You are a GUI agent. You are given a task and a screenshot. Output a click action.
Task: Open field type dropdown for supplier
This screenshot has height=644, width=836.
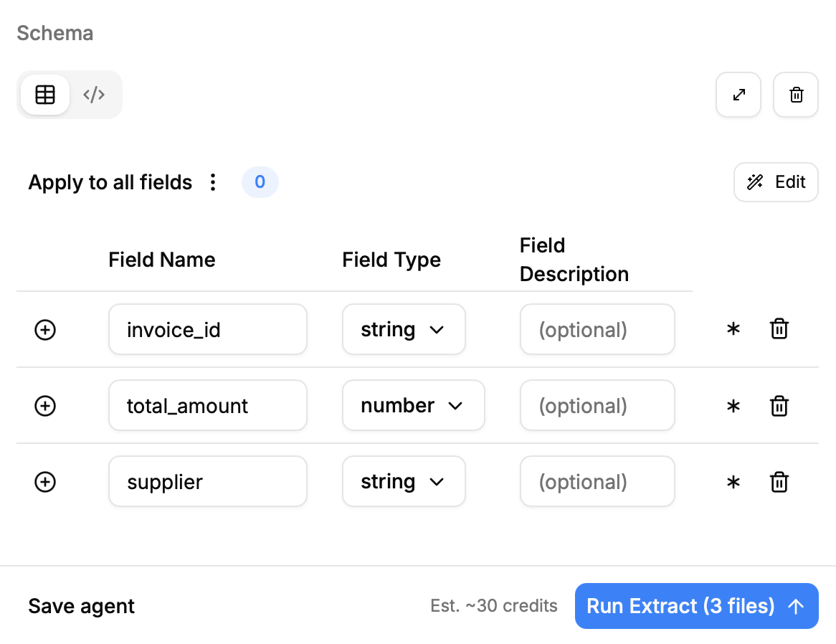pos(404,482)
